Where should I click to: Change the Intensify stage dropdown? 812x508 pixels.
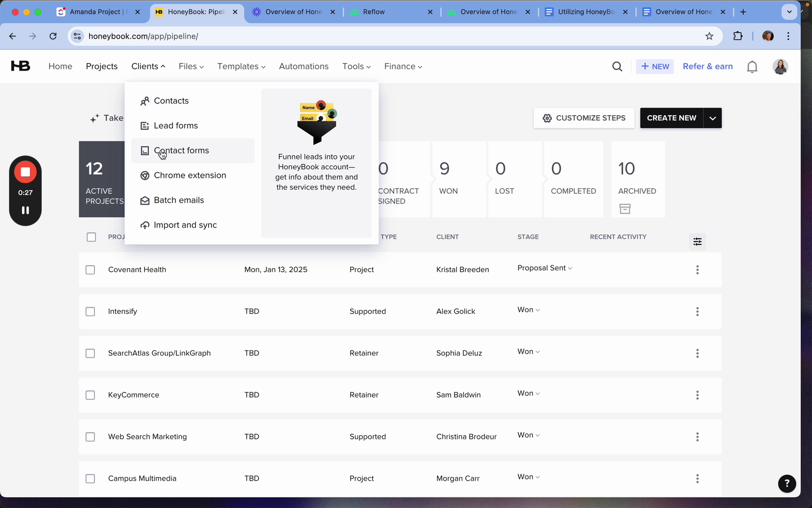[x=529, y=310]
